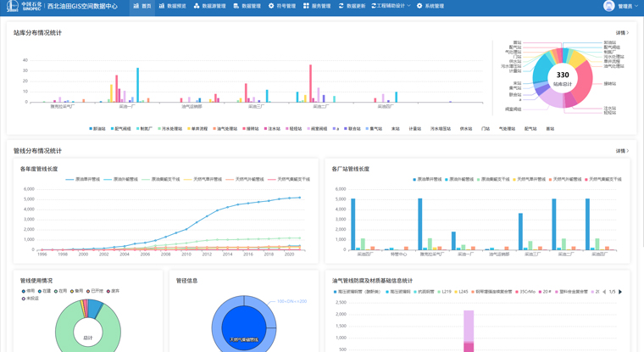Open 详情 link for 站库分布情况统计

click(x=621, y=33)
